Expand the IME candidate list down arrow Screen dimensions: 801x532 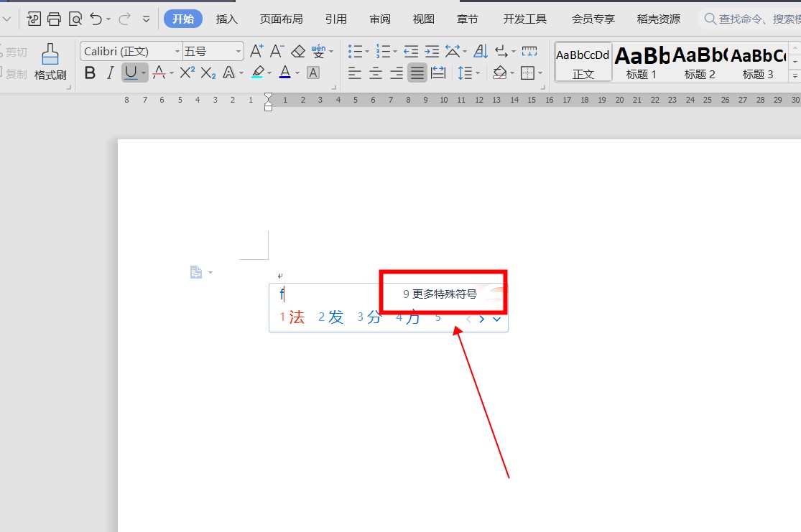pyautogui.click(x=496, y=319)
